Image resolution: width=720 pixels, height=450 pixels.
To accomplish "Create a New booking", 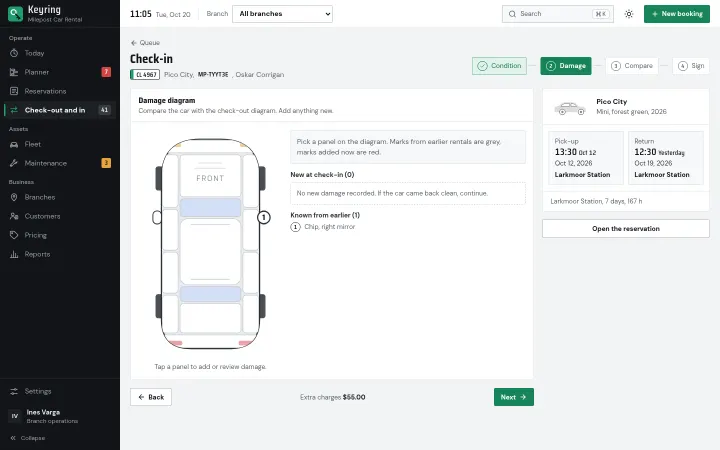I will pos(677,14).
